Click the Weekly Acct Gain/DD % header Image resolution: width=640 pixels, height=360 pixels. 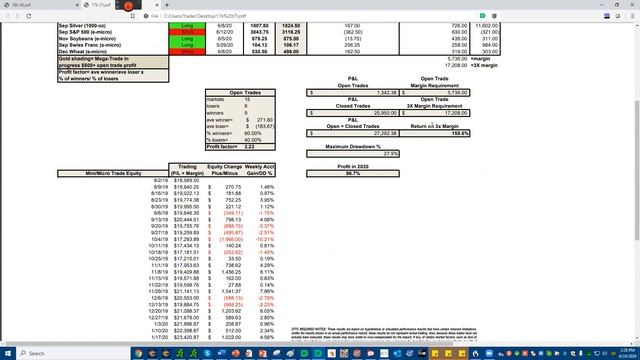coord(259,170)
